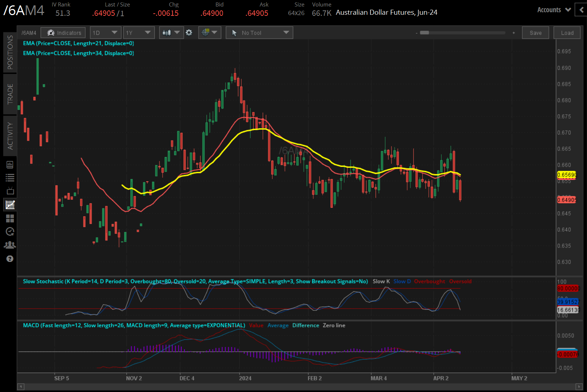Screen dimensions: 587x392
Task: Open the No Tool drawing tools dropdown
Action: pos(259,32)
